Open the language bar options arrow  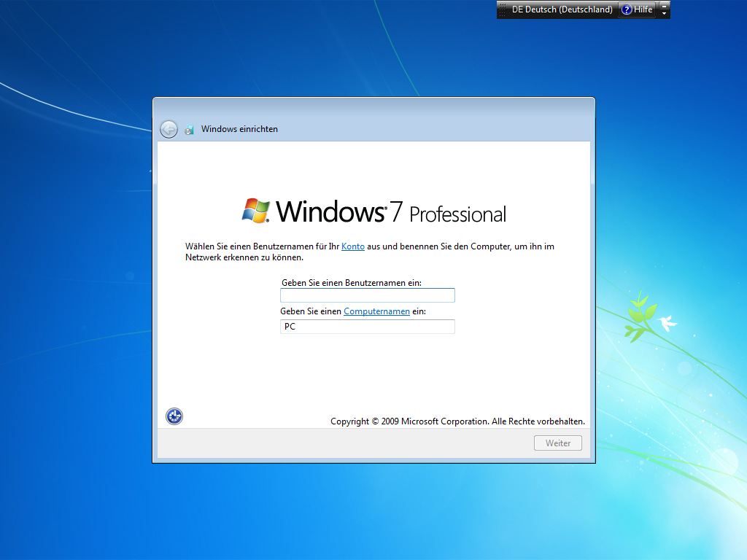click(x=664, y=14)
